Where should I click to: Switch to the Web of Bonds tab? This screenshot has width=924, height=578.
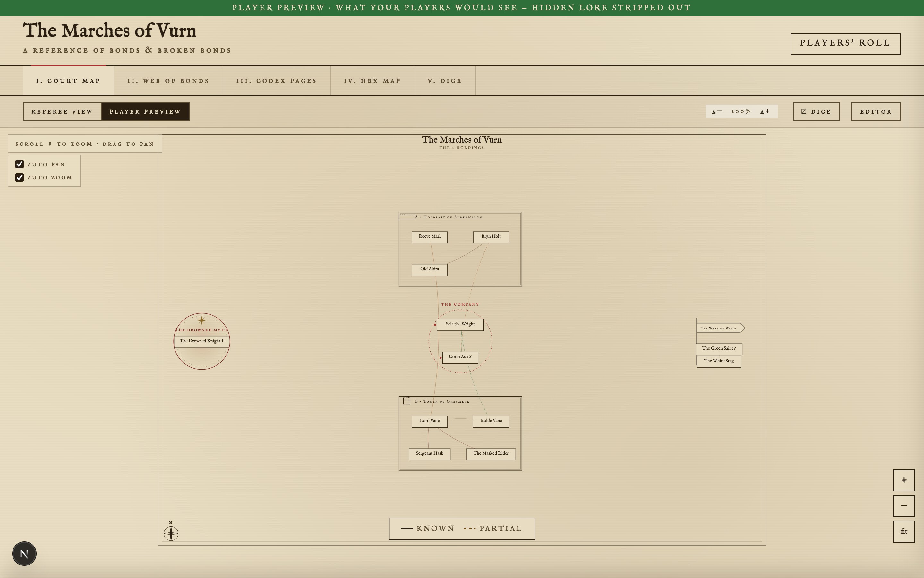click(168, 81)
